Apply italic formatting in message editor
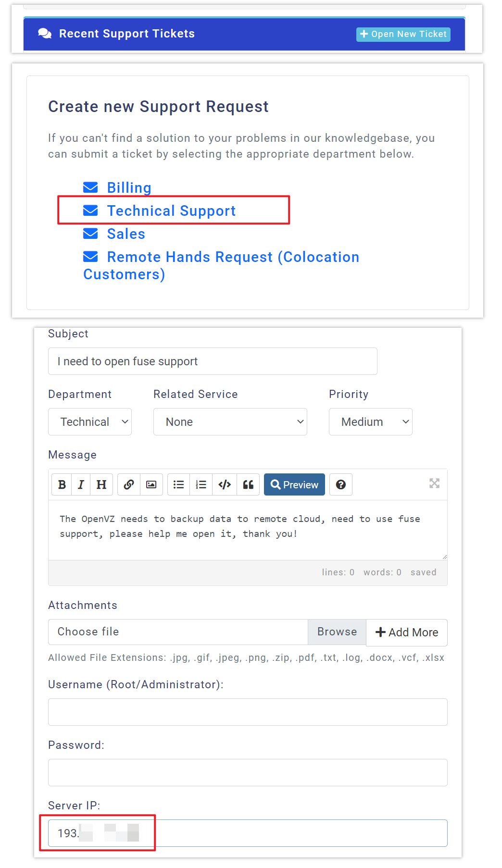This screenshot has height=868, width=502. (81, 484)
